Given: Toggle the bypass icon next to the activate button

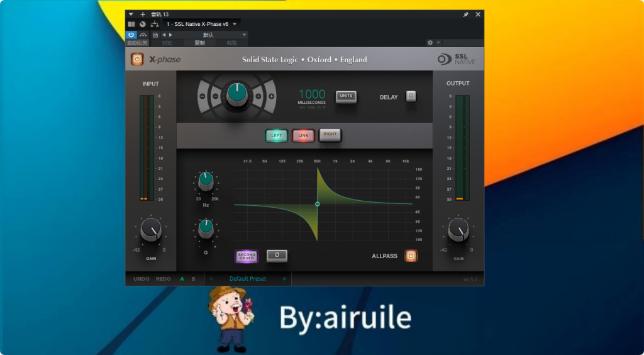Looking at the screenshot, I should [143, 35].
